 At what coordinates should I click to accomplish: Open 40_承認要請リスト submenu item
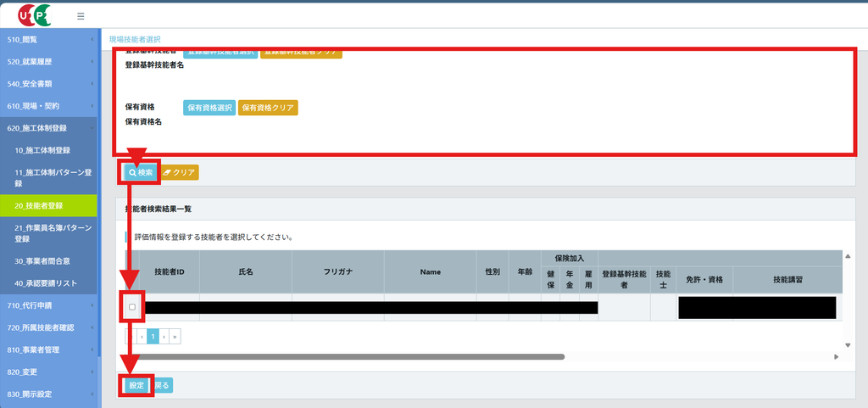point(48,283)
